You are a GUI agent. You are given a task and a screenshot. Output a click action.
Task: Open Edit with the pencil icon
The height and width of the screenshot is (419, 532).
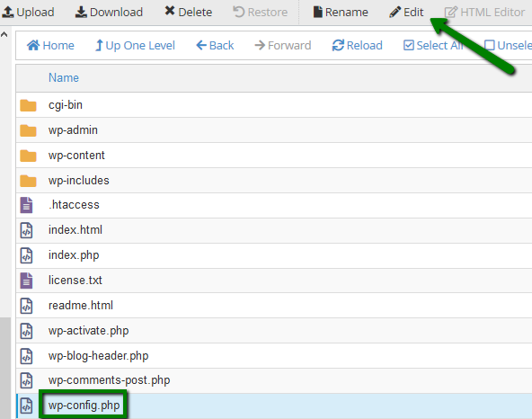click(395, 13)
